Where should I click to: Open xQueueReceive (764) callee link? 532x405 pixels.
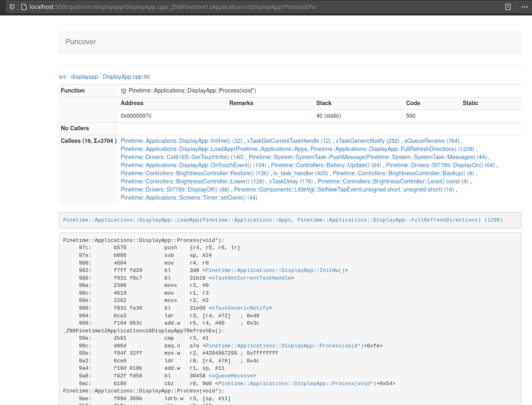432,141
